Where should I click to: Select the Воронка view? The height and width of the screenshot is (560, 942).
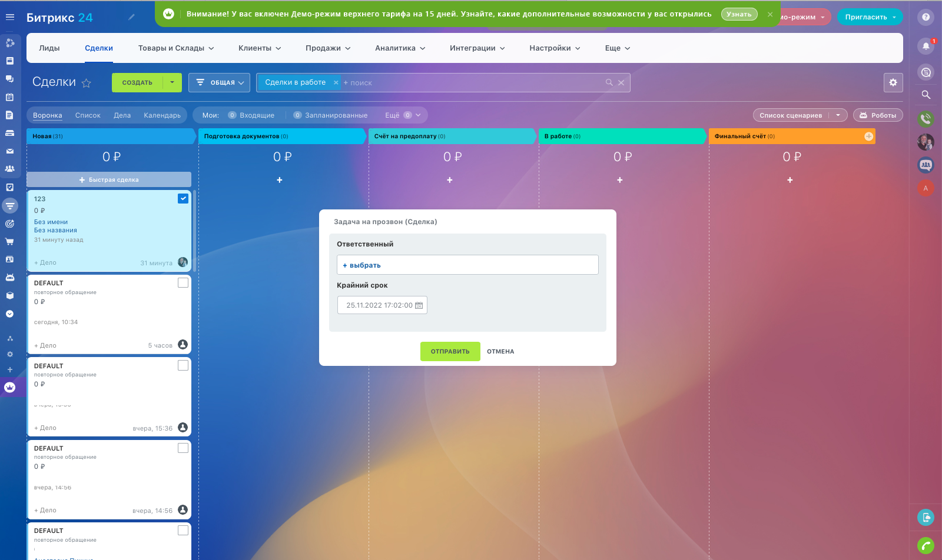pyautogui.click(x=48, y=115)
